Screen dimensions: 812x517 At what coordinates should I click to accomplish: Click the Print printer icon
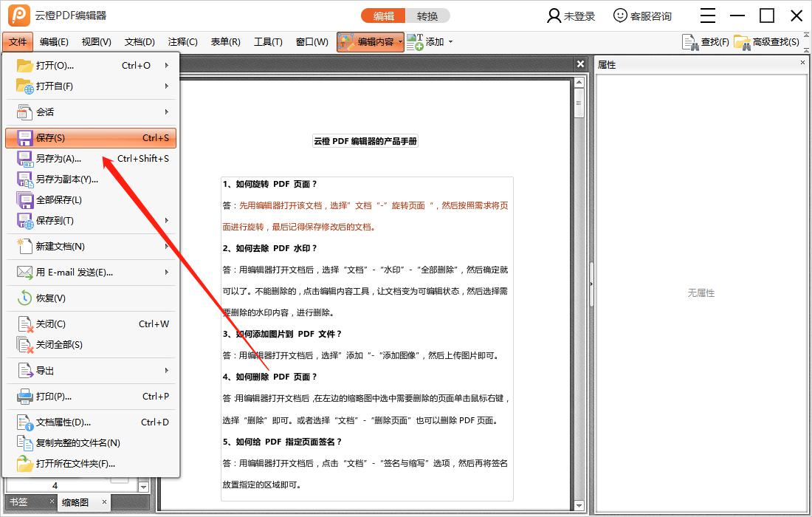point(24,397)
